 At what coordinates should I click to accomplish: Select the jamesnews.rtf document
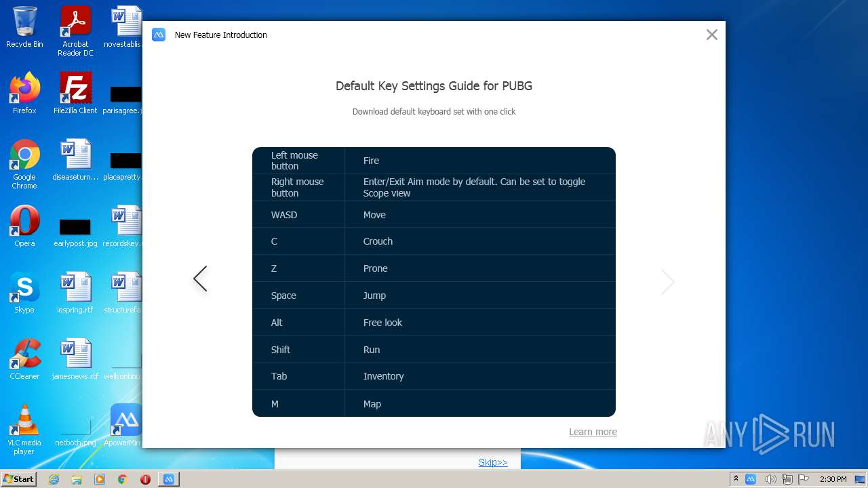[75, 359]
